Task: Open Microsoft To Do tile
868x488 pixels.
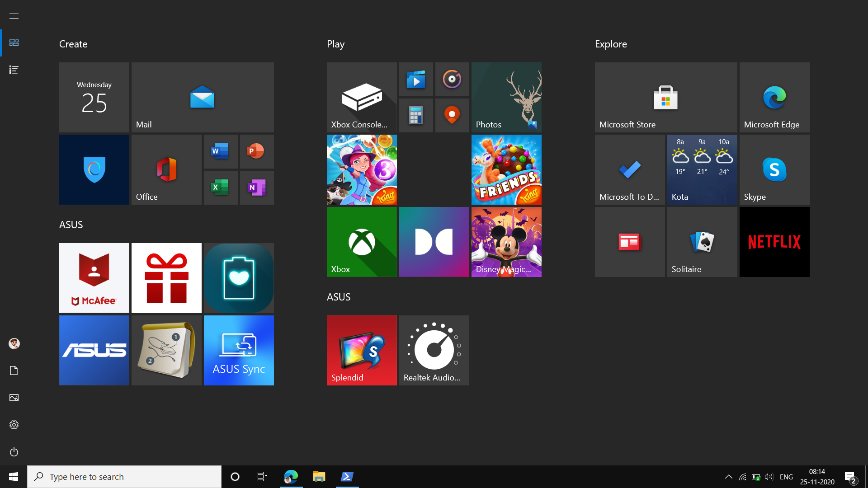Action: tap(630, 169)
